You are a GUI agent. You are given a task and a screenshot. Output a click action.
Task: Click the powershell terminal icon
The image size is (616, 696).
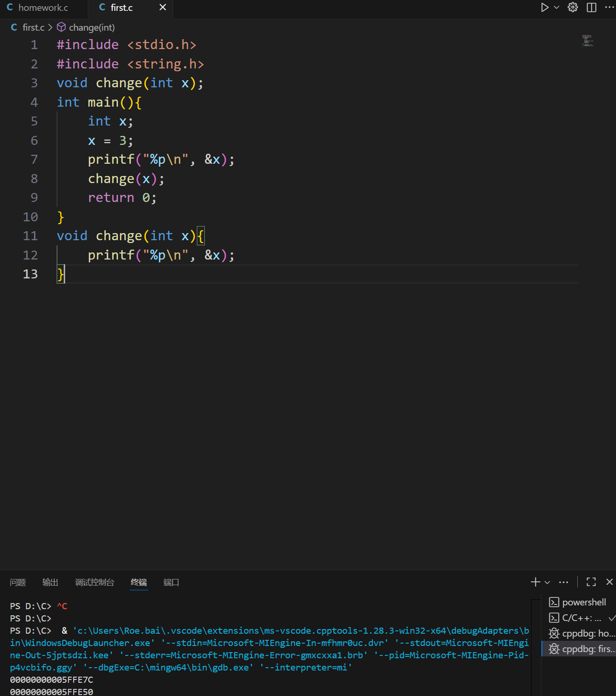(x=554, y=602)
